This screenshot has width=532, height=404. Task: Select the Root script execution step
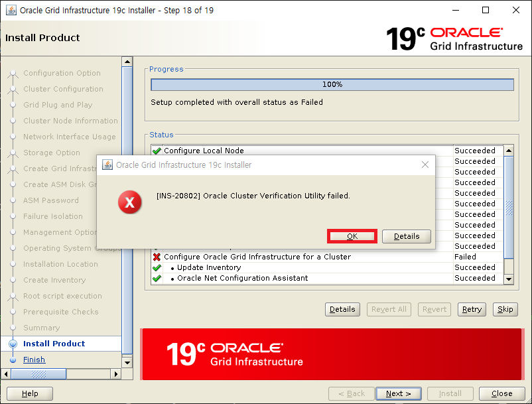coord(62,296)
